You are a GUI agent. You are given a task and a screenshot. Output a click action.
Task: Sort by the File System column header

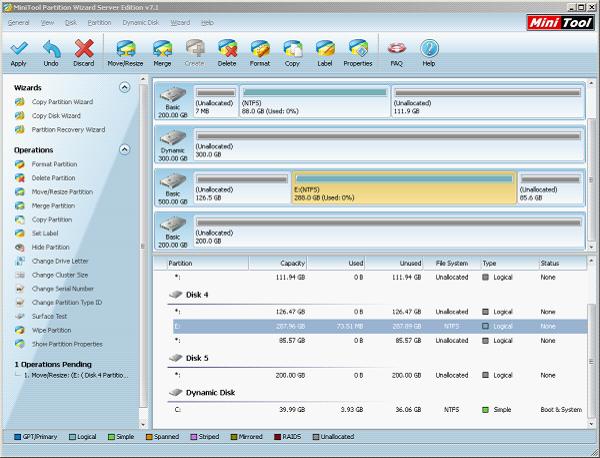tap(452, 263)
